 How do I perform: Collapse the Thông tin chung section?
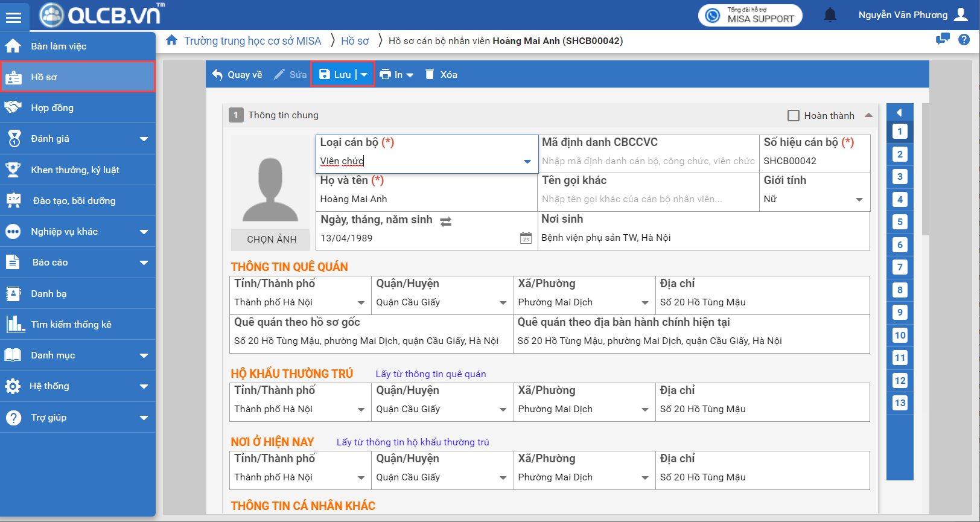(868, 115)
